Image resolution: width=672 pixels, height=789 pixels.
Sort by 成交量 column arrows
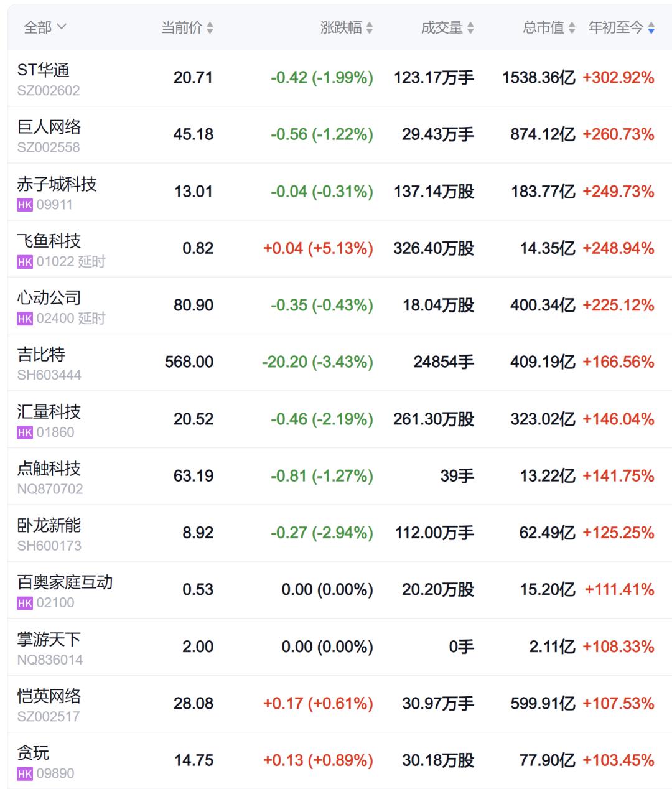pyautogui.click(x=470, y=28)
